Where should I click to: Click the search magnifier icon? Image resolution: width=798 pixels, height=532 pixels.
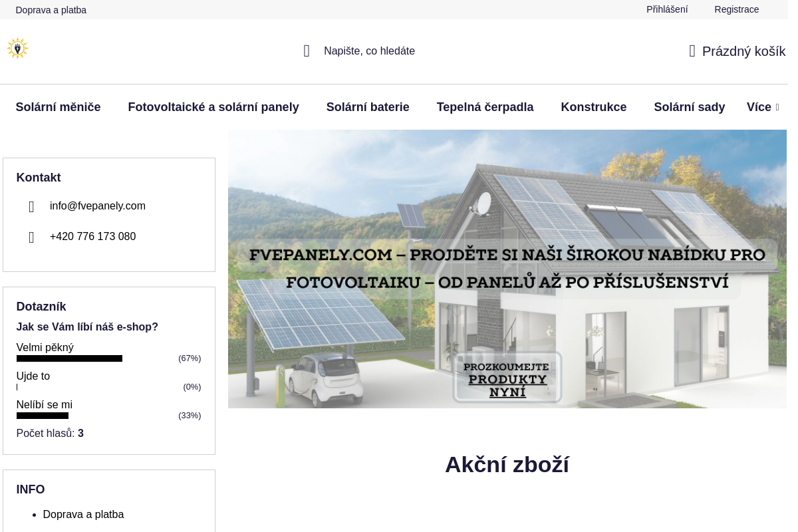pyautogui.click(x=307, y=51)
